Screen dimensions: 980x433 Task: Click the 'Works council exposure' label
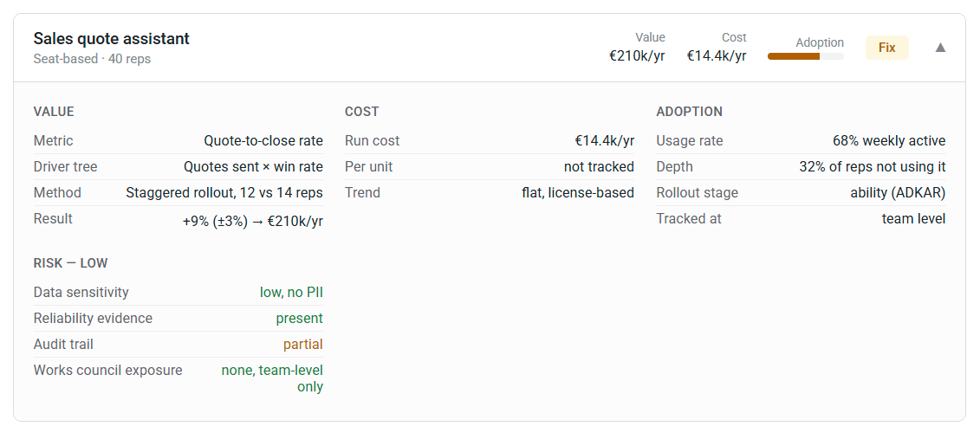click(108, 370)
